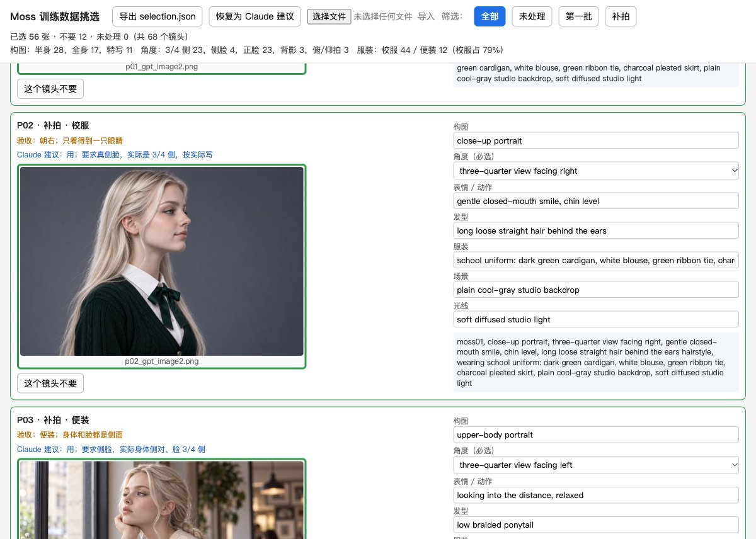Click the 导入 link
The width and height of the screenshot is (756, 539).
(427, 16)
